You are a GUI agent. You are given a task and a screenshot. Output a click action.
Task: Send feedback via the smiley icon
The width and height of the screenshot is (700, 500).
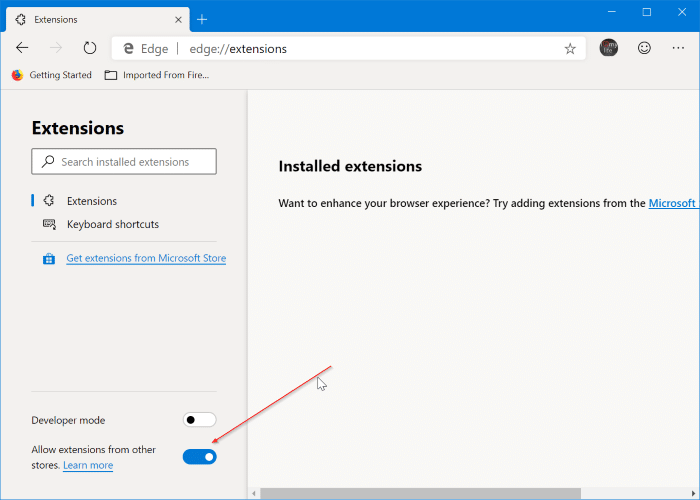[x=644, y=48]
